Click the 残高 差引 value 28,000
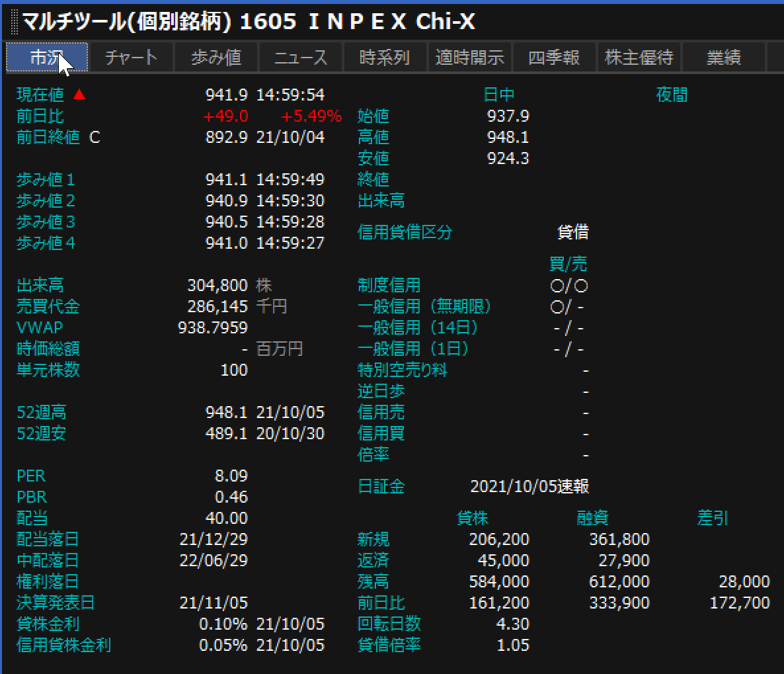 744,581
